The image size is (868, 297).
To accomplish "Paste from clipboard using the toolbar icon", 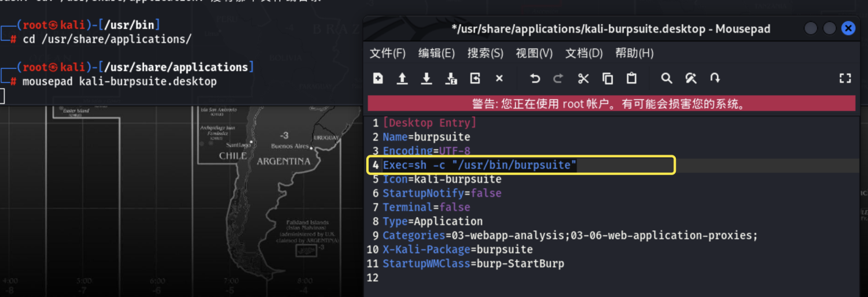I will point(632,79).
